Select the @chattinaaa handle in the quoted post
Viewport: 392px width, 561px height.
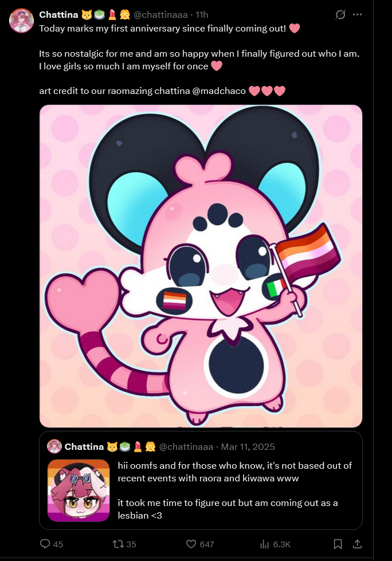click(186, 447)
